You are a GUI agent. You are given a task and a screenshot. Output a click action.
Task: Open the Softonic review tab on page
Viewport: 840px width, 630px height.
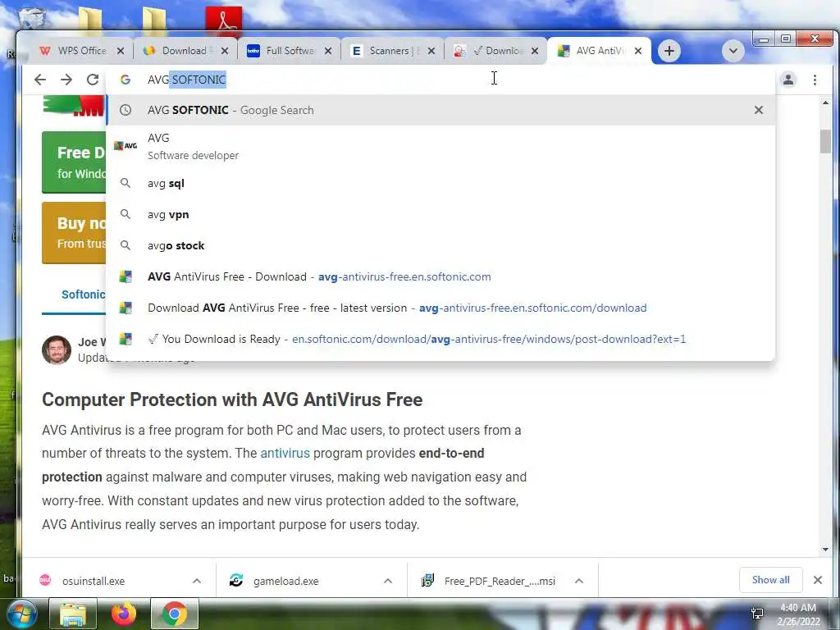(83, 294)
